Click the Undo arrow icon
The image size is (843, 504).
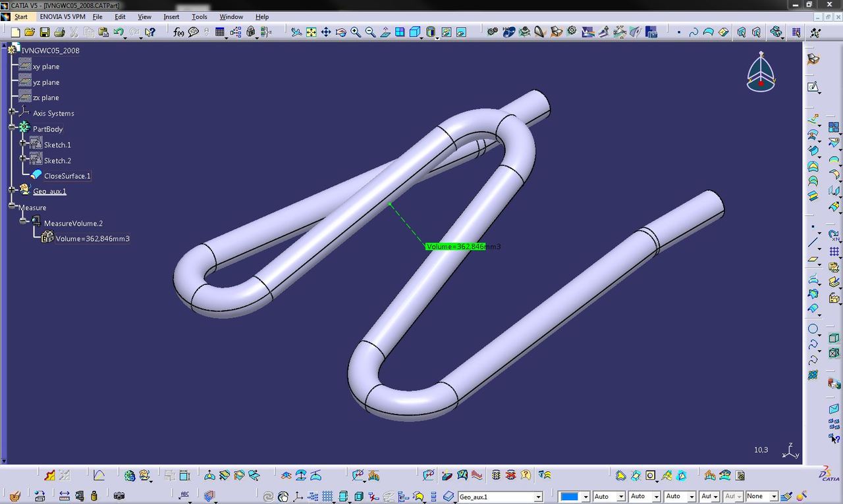119,32
